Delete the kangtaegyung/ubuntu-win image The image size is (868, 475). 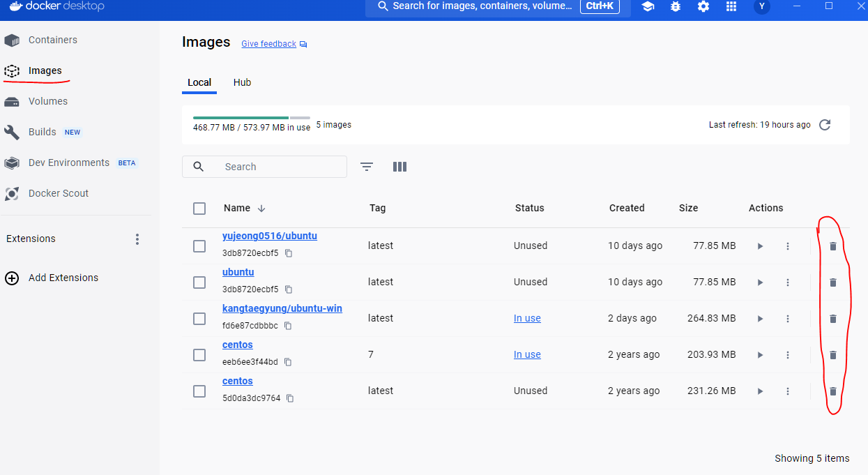tap(832, 319)
